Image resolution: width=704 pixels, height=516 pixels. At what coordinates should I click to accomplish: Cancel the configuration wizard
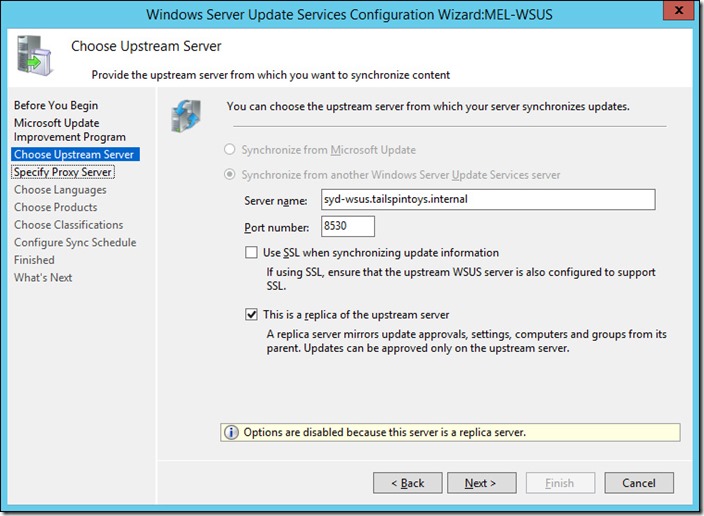(639, 483)
